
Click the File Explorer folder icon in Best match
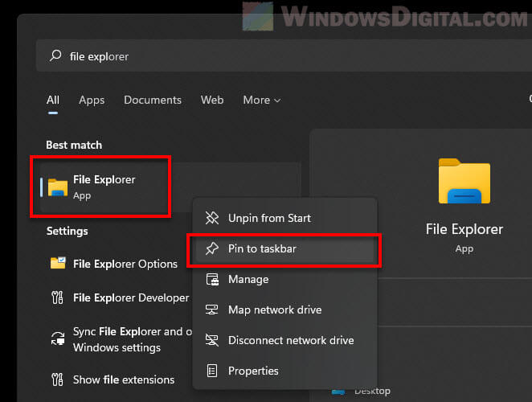point(57,187)
